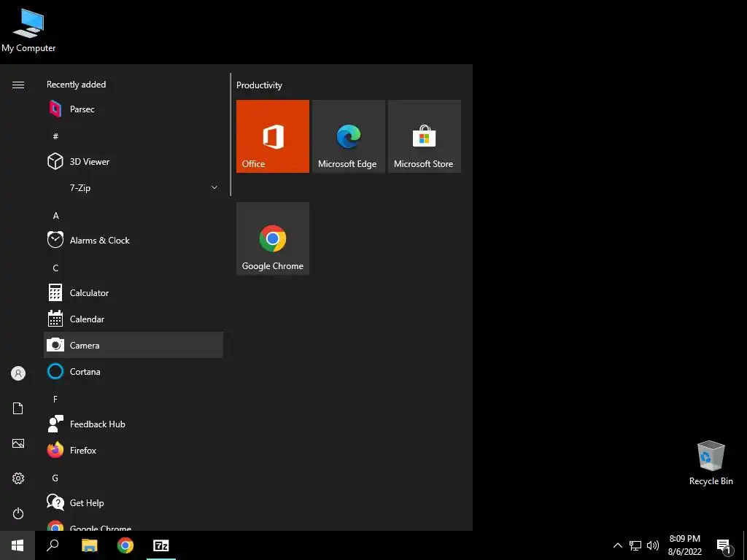
Task: Launch 3D Viewer from the app list
Action: (x=133, y=161)
